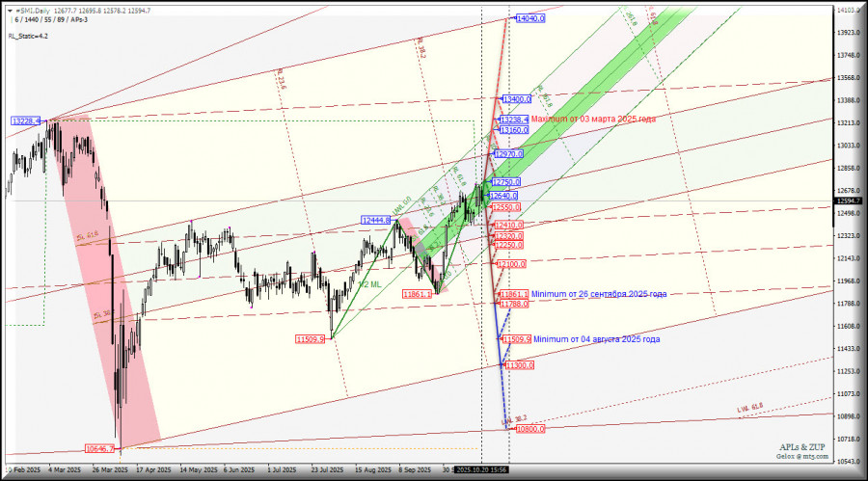Select the 14040.0 price target label

click(x=530, y=18)
